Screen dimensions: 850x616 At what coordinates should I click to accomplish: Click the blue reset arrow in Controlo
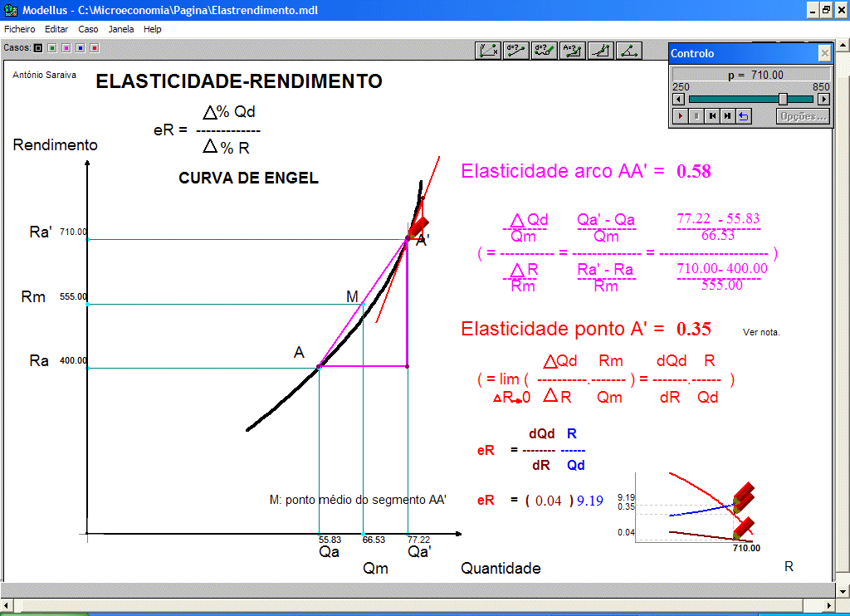coord(744,116)
